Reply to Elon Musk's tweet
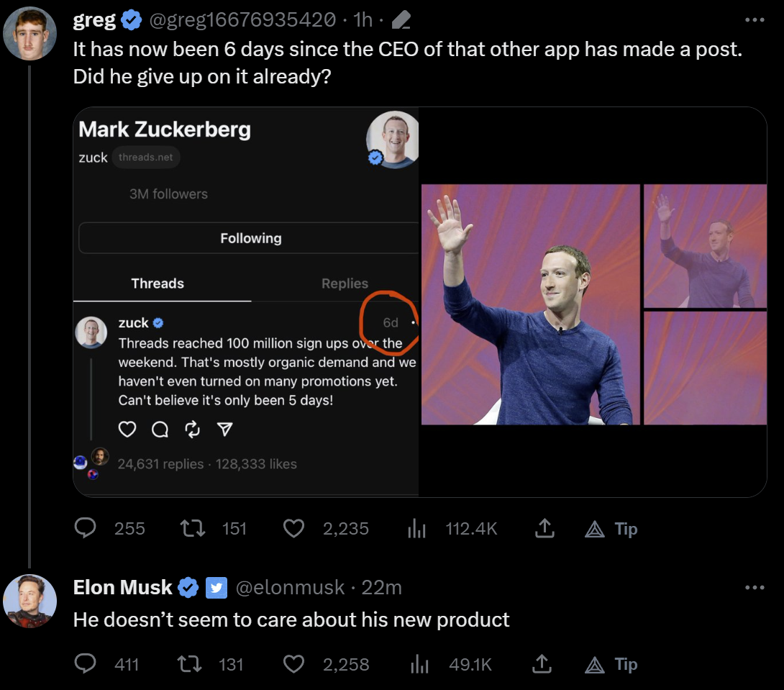 86,664
